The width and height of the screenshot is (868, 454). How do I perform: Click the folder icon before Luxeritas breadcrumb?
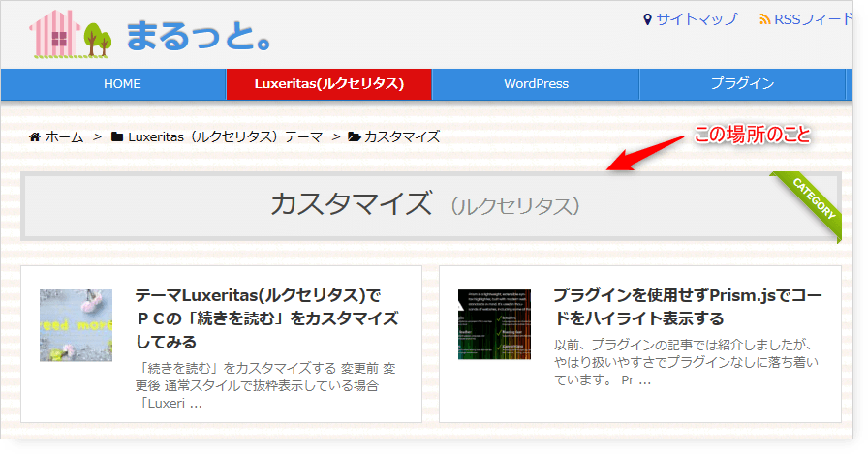[117, 136]
